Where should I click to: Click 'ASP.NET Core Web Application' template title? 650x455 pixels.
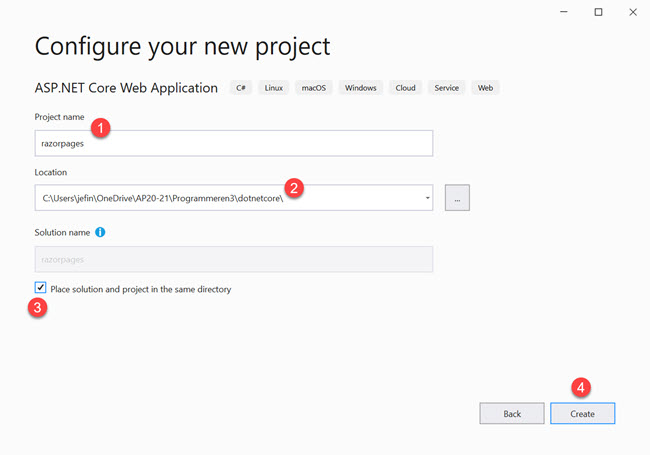tap(126, 88)
